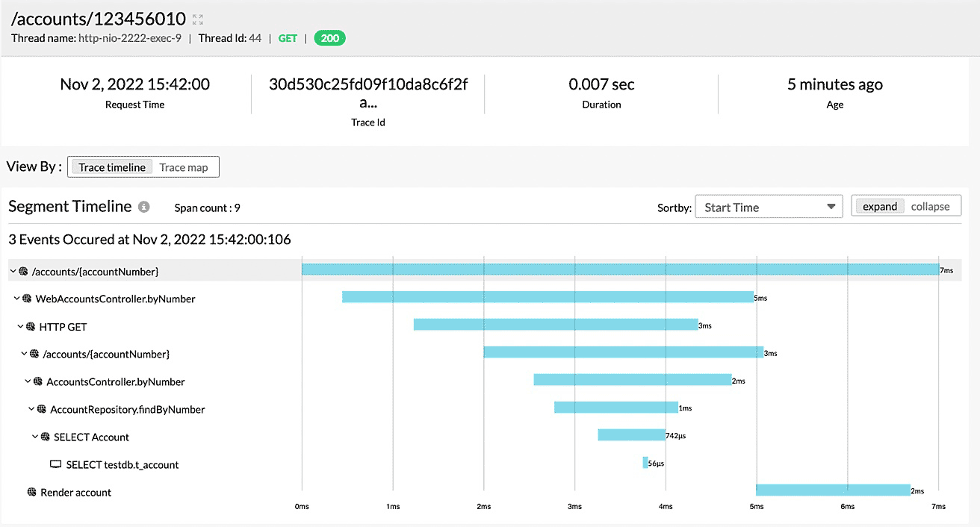Click the database icon beside SELECT testdb.t_account
This screenshot has width=980, height=527.
55,464
